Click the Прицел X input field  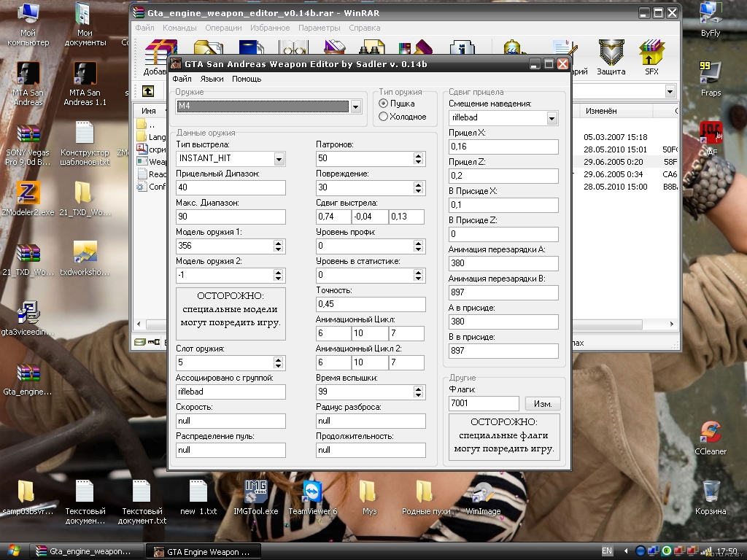tap(503, 147)
